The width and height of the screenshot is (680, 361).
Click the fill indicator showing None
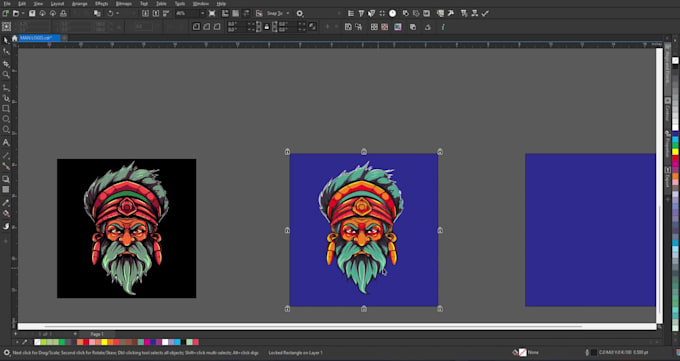[526, 353]
